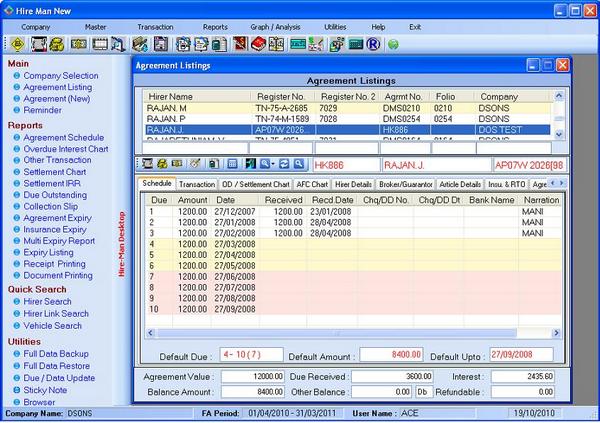The image size is (600, 423).
Task: Click the tab strip scroll-right arrow
Action: 561,183
